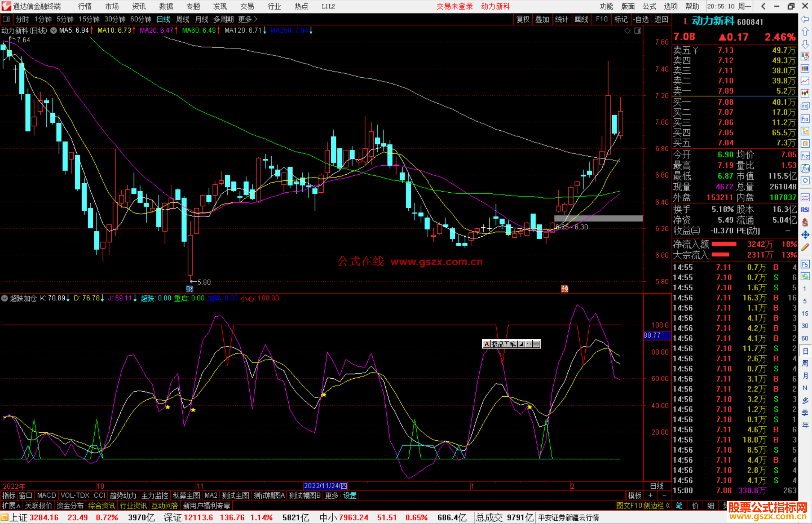Screen dimensions: 812x524
Task: Click the candlestick chart sidebar icon
Action: click(805, 93)
